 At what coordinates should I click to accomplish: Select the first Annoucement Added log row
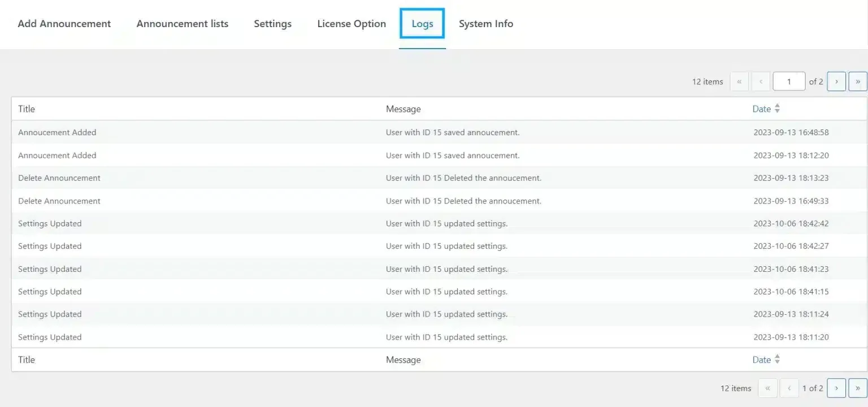[x=57, y=132]
